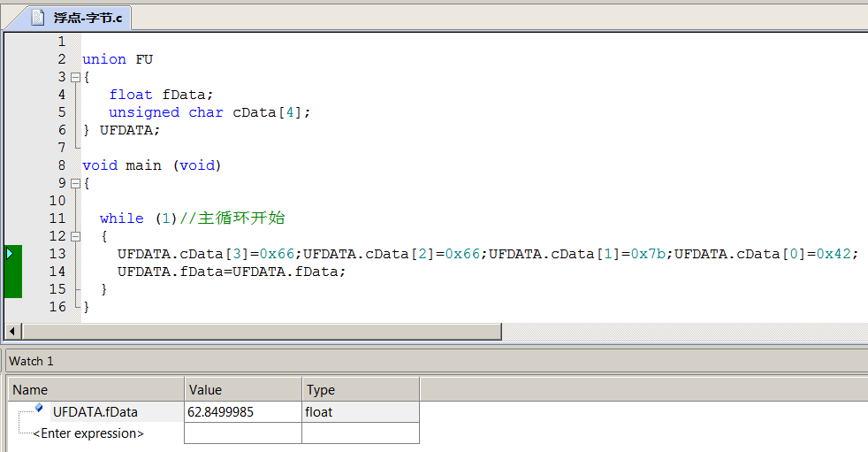
Task: Click 'void main (void)' on line 8
Action: (x=152, y=165)
